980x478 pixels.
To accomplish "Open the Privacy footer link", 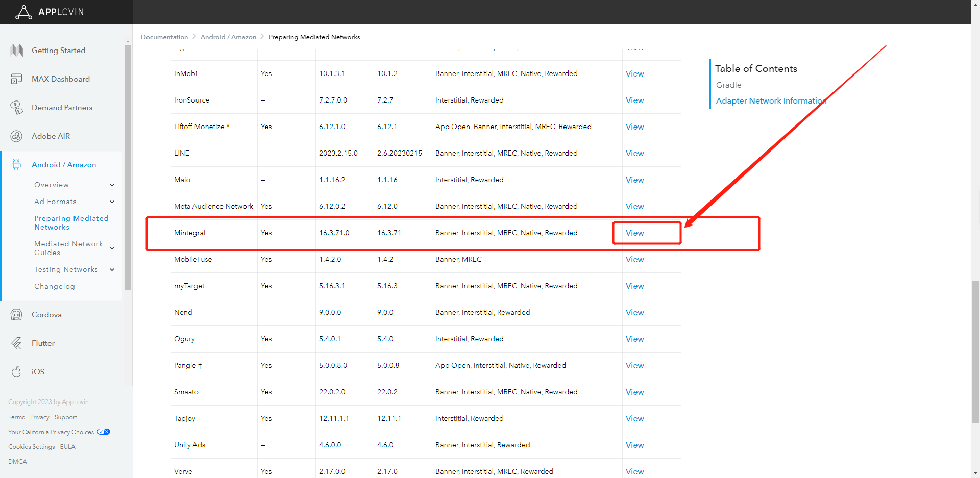I will pos(40,417).
